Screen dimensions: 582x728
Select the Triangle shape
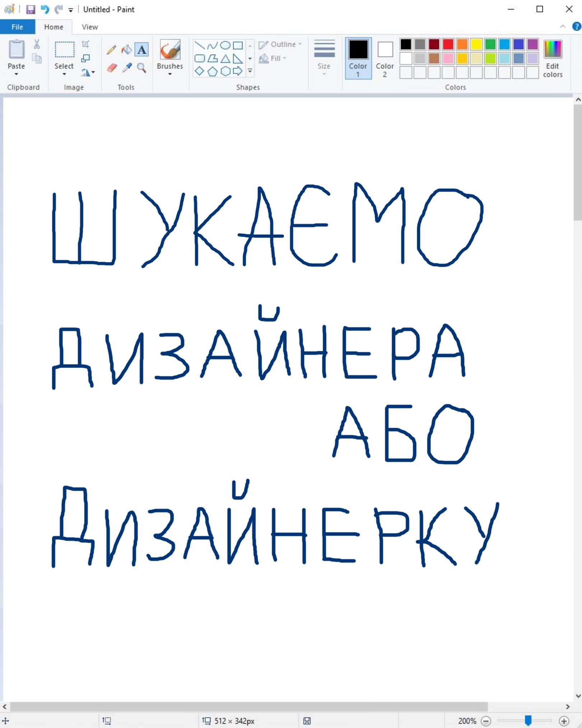coord(225,58)
